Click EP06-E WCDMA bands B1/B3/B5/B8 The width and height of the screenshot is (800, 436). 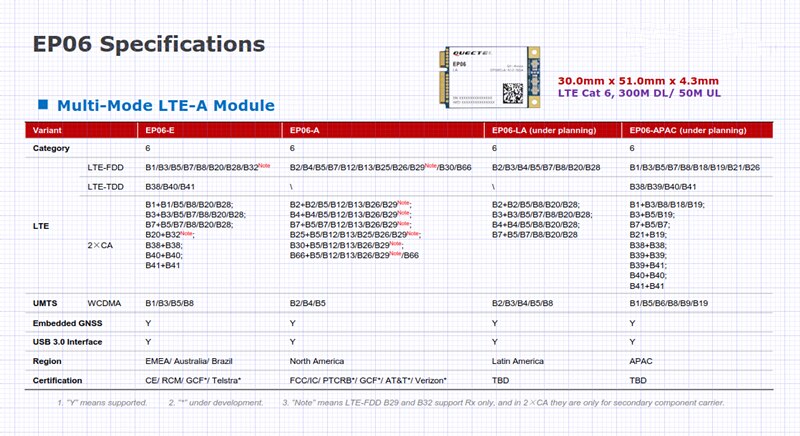(x=169, y=303)
